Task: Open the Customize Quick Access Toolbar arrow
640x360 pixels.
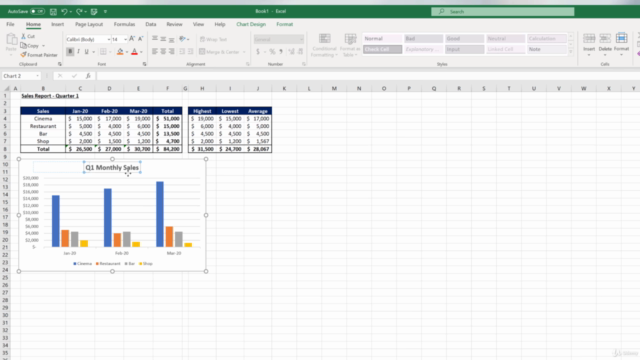Action: [105, 11]
